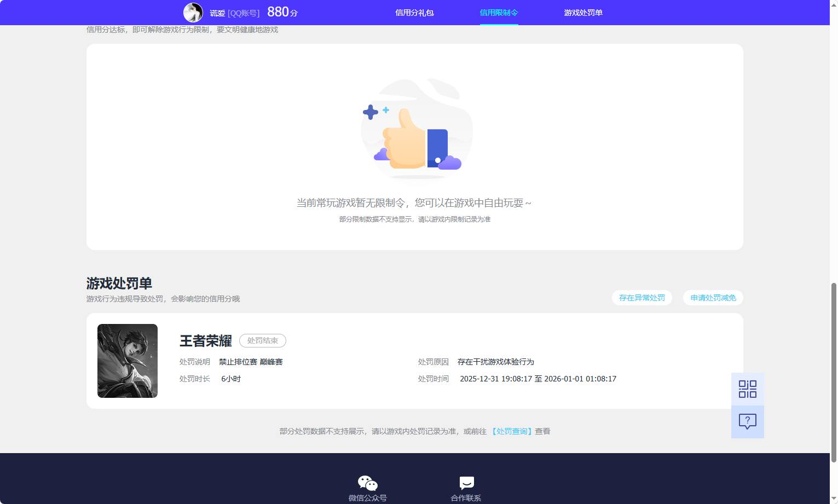Open the 【处罚查询】 link

tap(512, 431)
